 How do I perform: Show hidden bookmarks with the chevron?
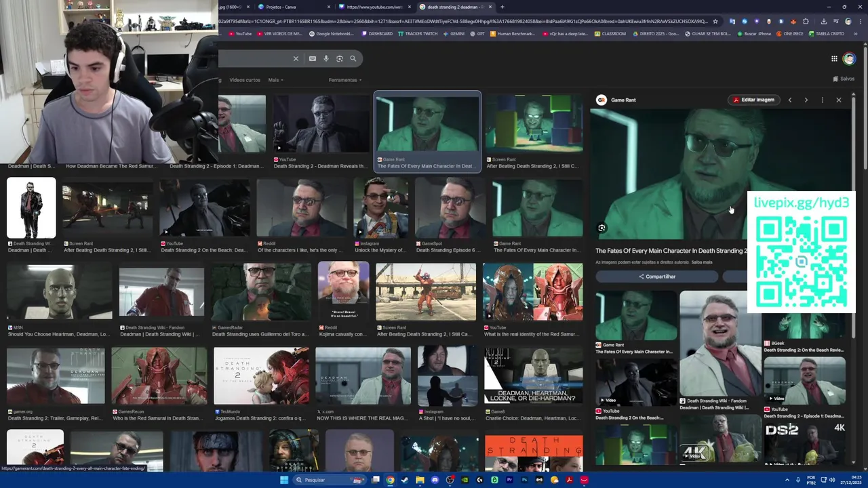pyautogui.click(x=856, y=34)
